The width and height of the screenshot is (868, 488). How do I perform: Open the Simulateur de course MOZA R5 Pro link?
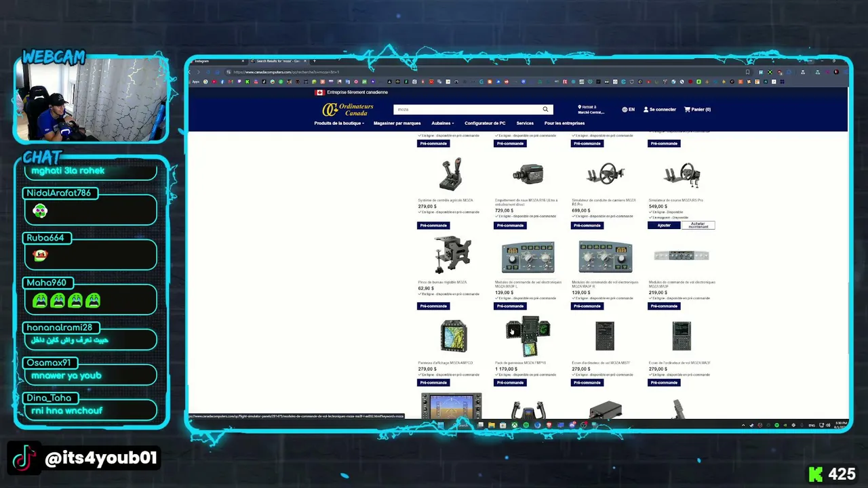tap(676, 201)
